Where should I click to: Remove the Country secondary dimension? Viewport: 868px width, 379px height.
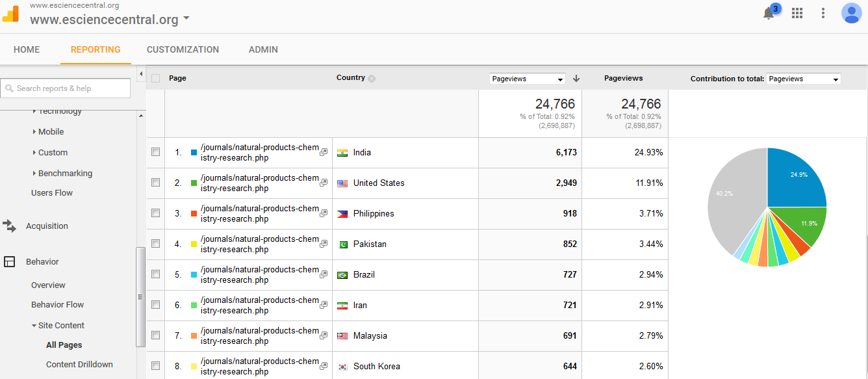pyautogui.click(x=372, y=79)
